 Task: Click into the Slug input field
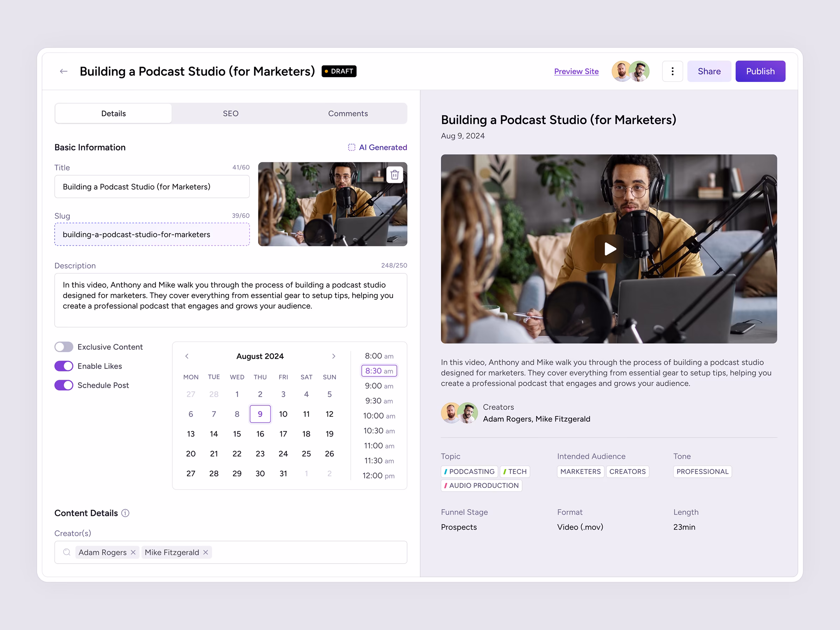[x=152, y=234]
